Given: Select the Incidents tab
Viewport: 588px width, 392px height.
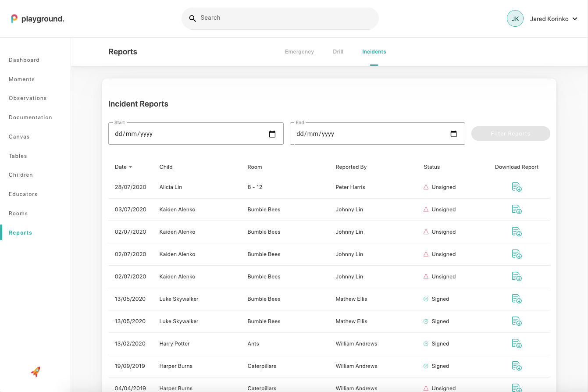Looking at the screenshot, I should (374, 52).
